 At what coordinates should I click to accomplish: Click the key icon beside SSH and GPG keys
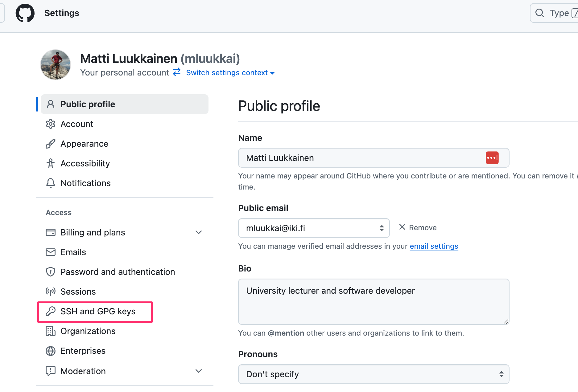point(51,311)
